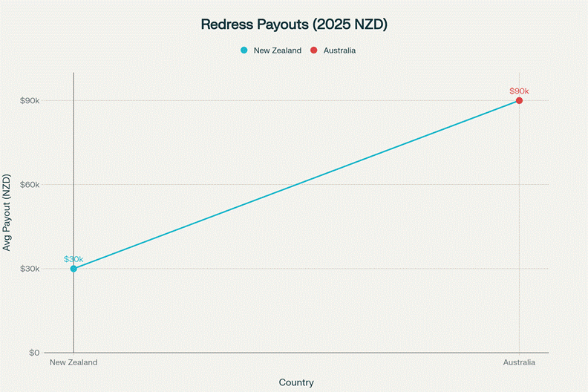
Task: Click the teal New Zealand legend dot
Action: 244,50
